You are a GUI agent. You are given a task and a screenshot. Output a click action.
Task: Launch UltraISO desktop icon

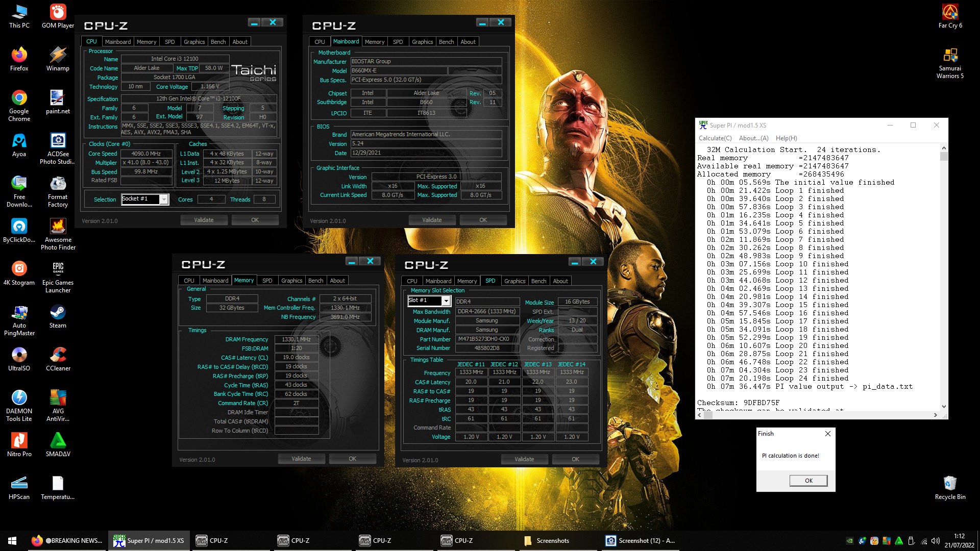click(x=19, y=359)
